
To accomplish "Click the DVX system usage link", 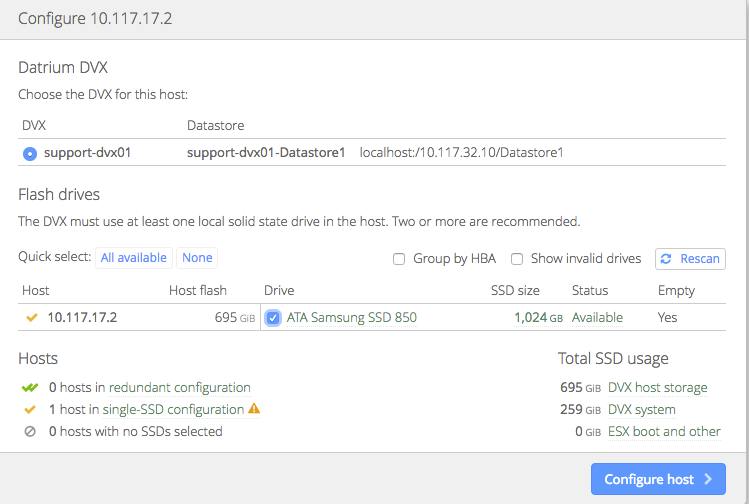I will 641,409.
